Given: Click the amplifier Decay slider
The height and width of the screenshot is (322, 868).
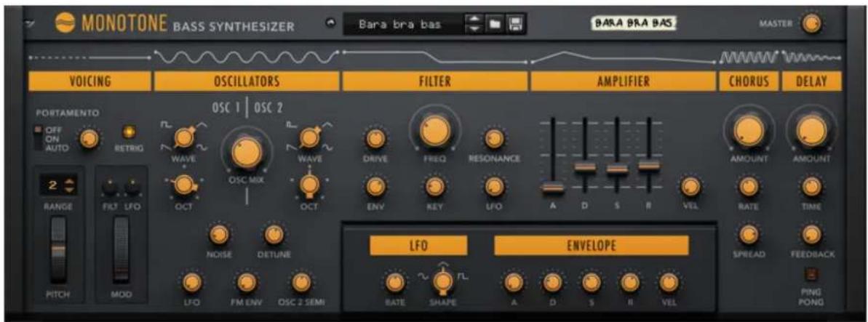Looking at the screenshot, I should click(584, 166).
